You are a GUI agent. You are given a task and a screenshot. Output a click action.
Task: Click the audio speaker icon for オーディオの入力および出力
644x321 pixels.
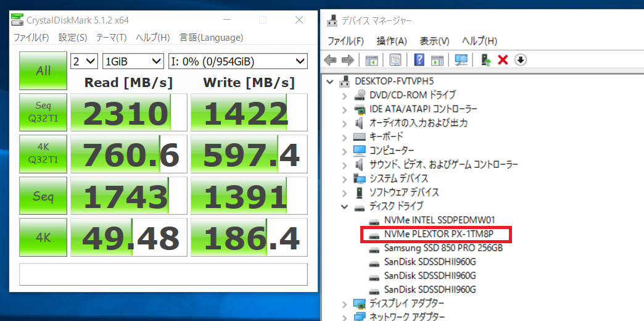[x=359, y=123]
